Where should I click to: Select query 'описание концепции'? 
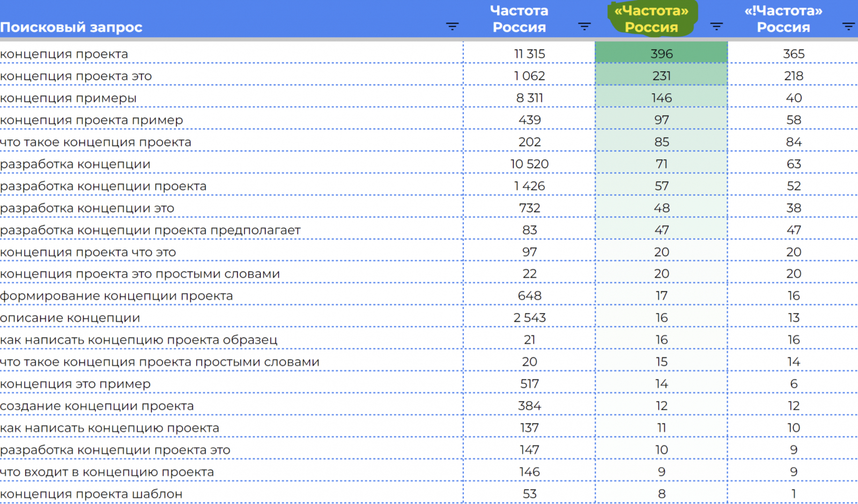[x=70, y=318]
